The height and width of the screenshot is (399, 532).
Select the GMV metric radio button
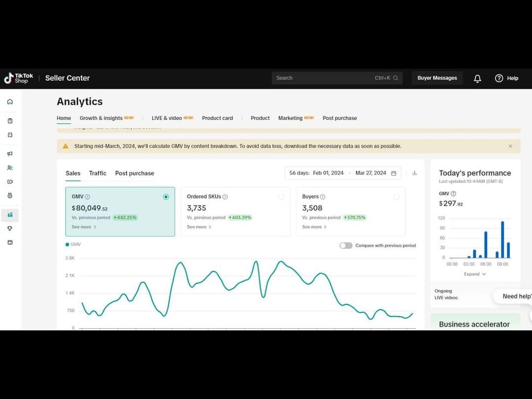point(166,197)
